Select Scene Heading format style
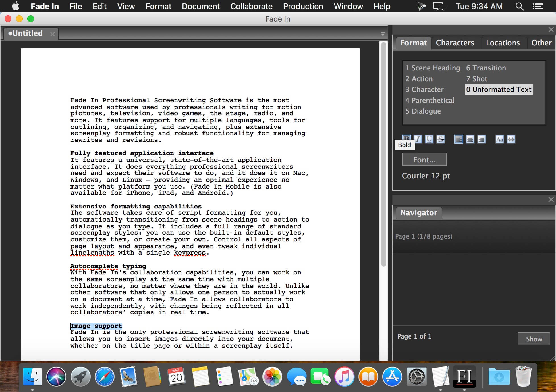The height and width of the screenshot is (392, 556). [x=432, y=68]
